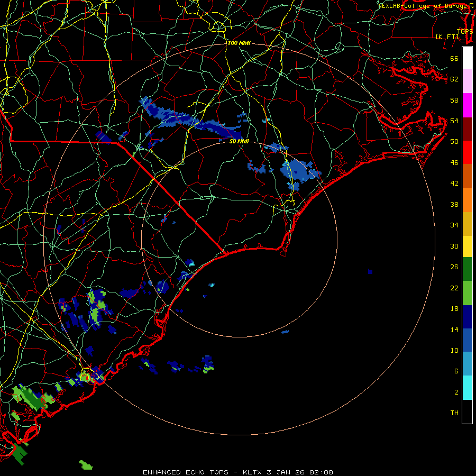Click the gold legend swatch
476x476 pixels.
click(x=467, y=224)
